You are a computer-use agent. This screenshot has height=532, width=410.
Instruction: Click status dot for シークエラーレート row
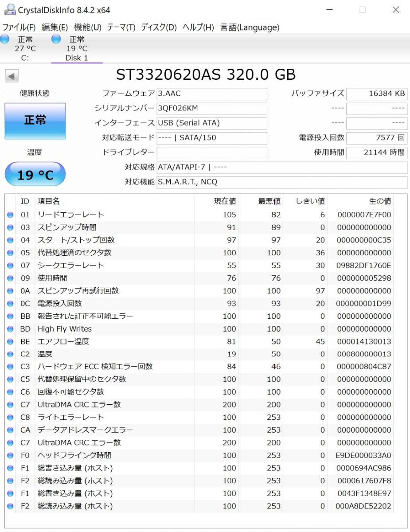10,266
